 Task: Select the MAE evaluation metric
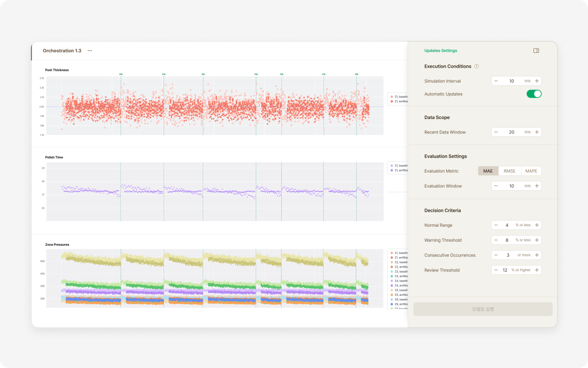pyautogui.click(x=488, y=171)
